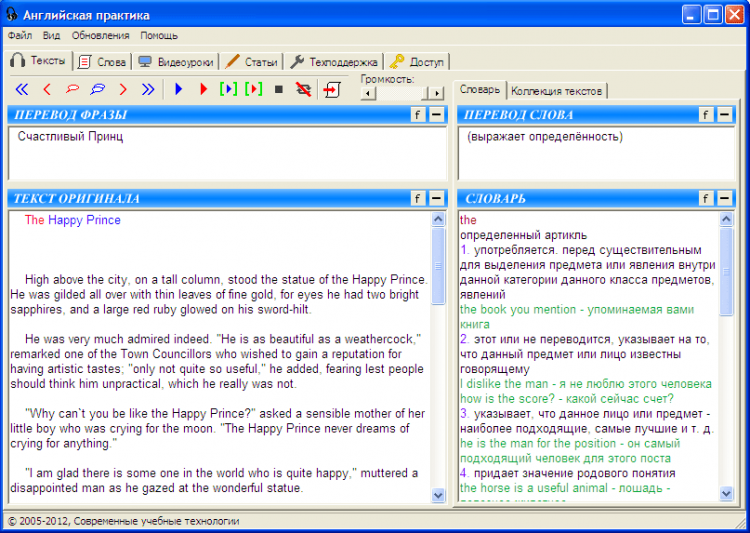Play phrase with blue bracketed play icon
The height and width of the screenshot is (533, 750).
click(229, 89)
